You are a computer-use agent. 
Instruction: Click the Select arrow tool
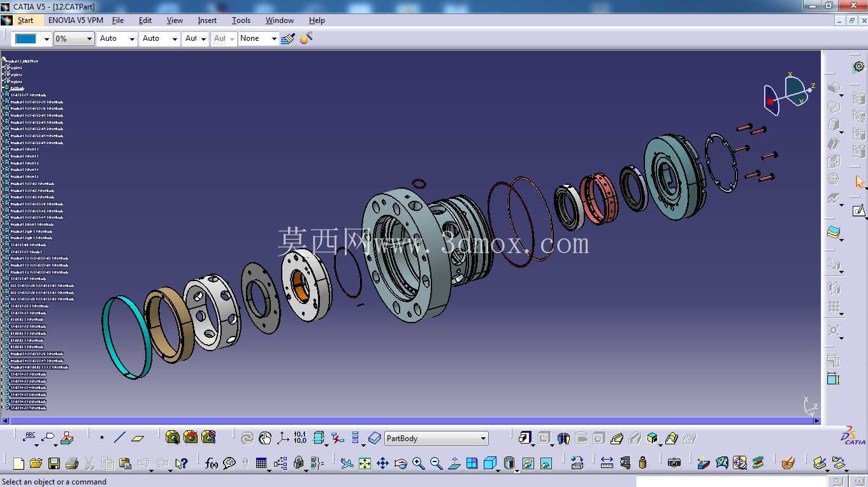860,182
